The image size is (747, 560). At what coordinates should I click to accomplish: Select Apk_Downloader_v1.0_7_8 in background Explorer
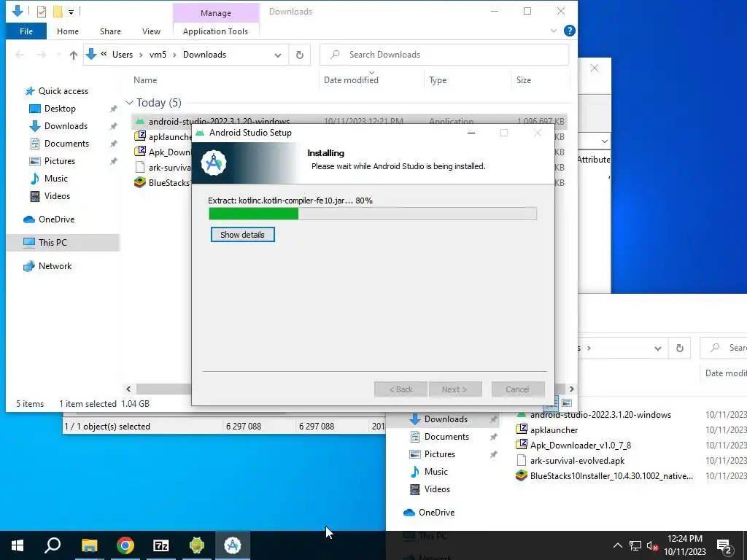[x=580, y=446]
